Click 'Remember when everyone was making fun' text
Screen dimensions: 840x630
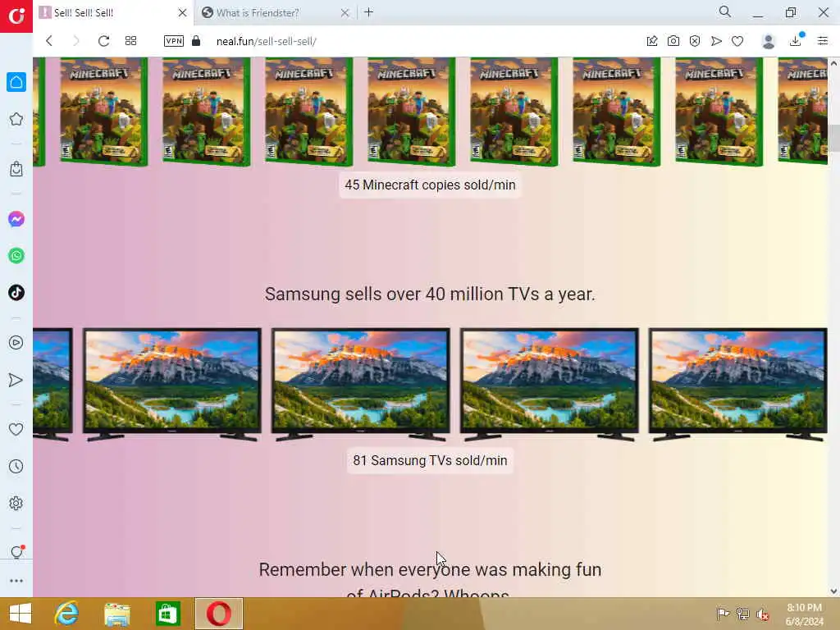click(x=430, y=569)
